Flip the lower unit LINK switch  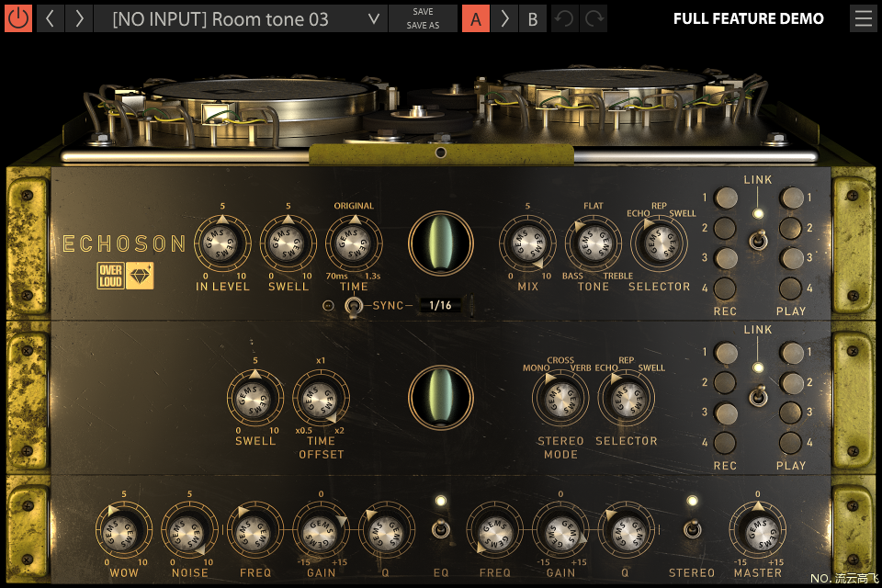coord(758,396)
